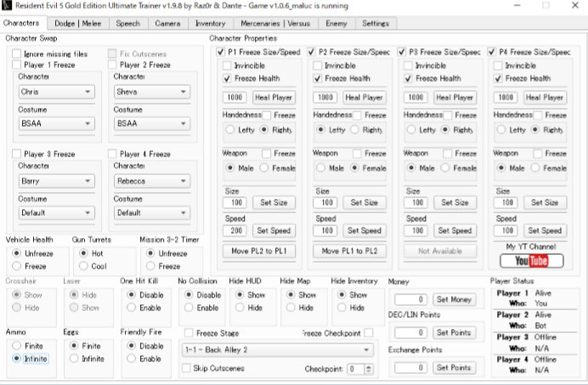Click the trainer app icon in title bar

pyautogui.click(x=8, y=6)
